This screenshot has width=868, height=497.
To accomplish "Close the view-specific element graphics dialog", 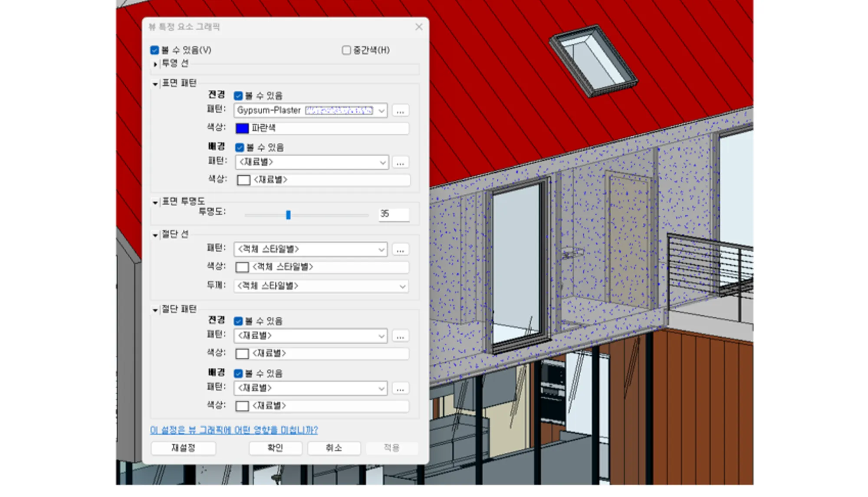I will pos(418,27).
